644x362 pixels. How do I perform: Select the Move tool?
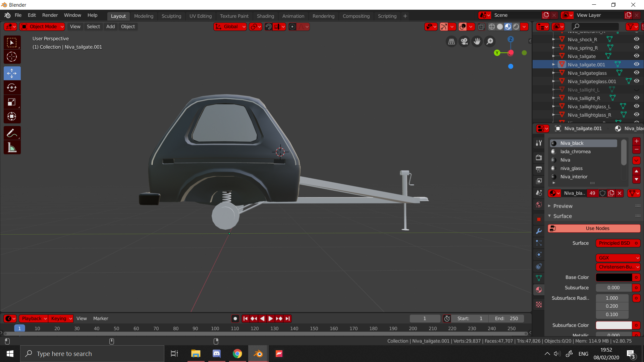pos(12,73)
